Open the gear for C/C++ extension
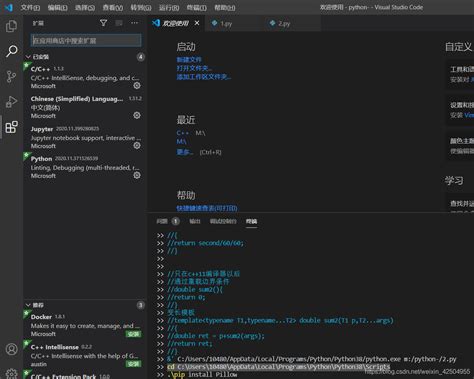474x379 pixels. [137, 86]
